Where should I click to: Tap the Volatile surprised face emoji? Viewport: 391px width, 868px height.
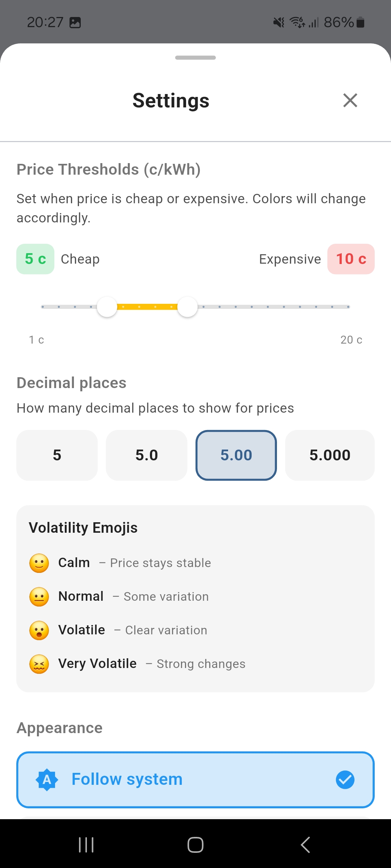39,630
